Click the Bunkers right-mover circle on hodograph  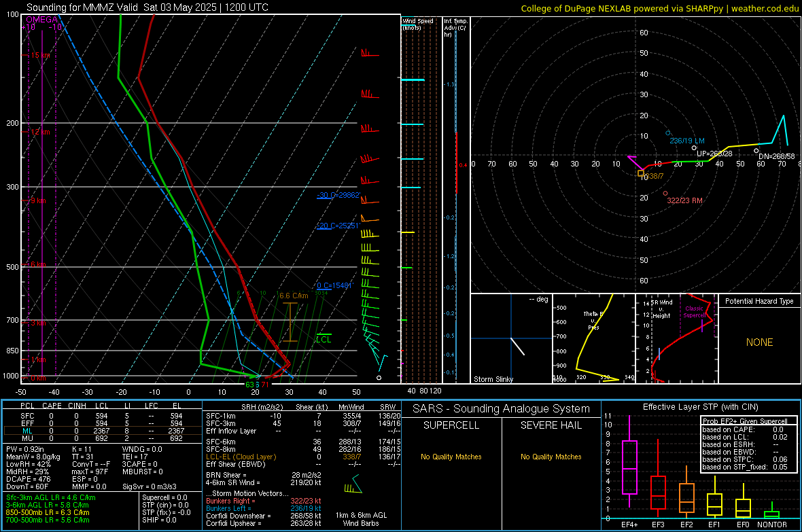click(x=665, y=194)
